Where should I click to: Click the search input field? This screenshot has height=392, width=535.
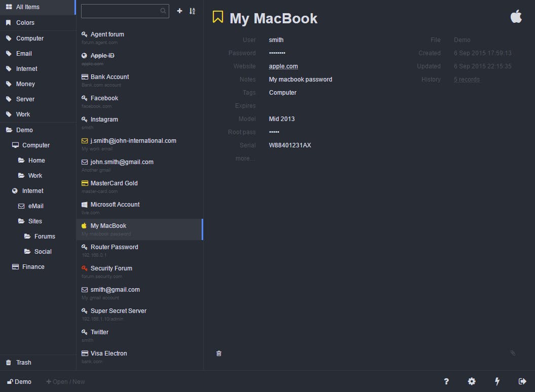pyautogui.click(x=125, y=11)
